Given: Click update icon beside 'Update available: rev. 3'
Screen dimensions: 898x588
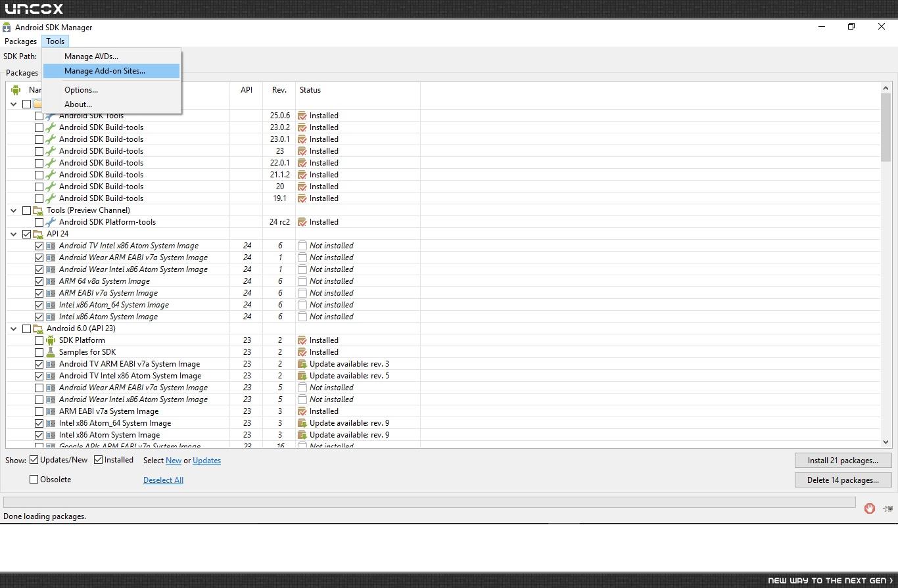Looking at the screenshot, I should coord(302,364).
